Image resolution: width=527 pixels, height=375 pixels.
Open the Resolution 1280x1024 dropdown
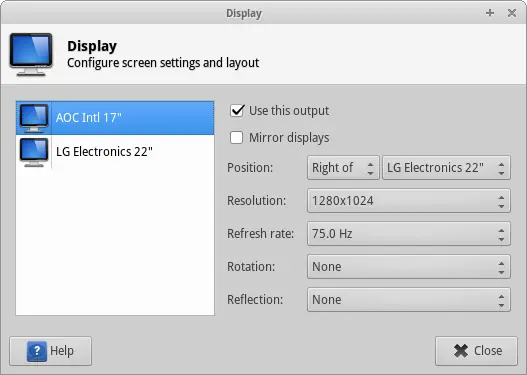[409, 201]
